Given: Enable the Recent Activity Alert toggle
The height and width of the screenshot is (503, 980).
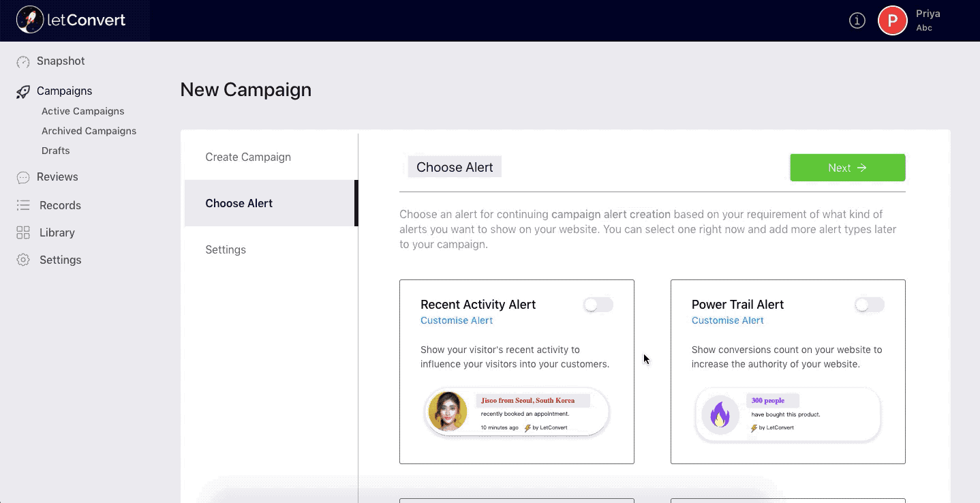Looking at the screenshot, I should pyautogui.click(x=598, y=305).
